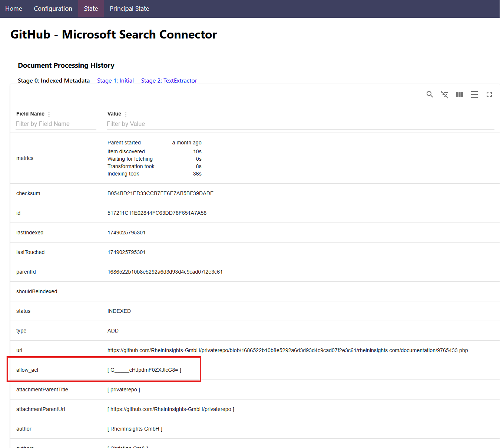Open the Stage 2: TextExtractor link
The height and width of the screenshot is (448, 500).
click(x=169, y=81)
